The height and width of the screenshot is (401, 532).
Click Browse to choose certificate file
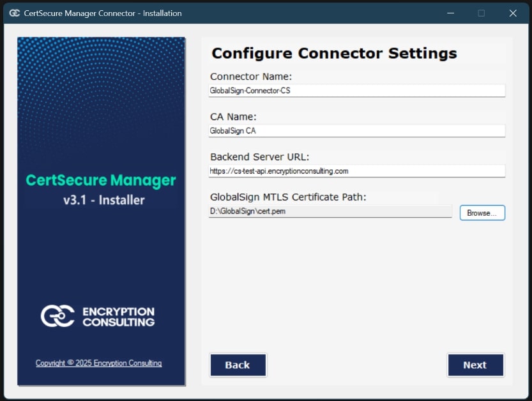click(x=482, y=213)
